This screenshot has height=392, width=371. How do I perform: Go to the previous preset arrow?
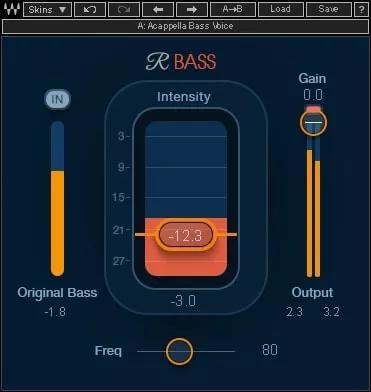tap(158, 9)
